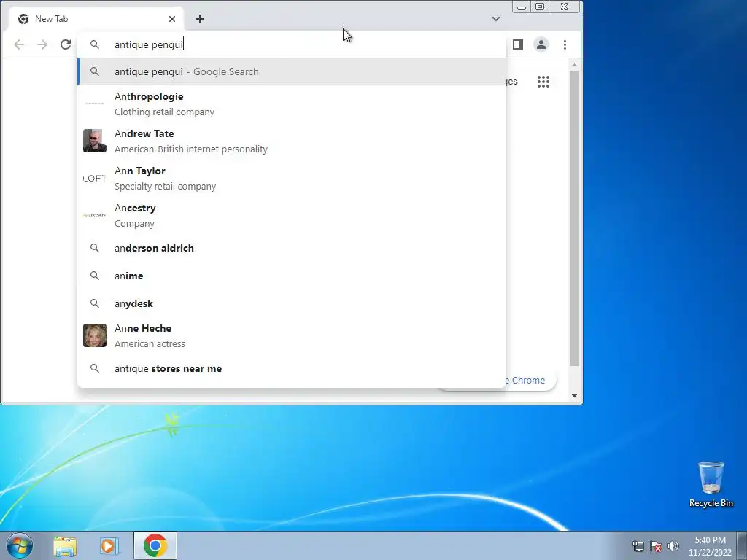Click the browser Back arrow
The height and width of the screenshot is (560, 747).
pos(19,44)
